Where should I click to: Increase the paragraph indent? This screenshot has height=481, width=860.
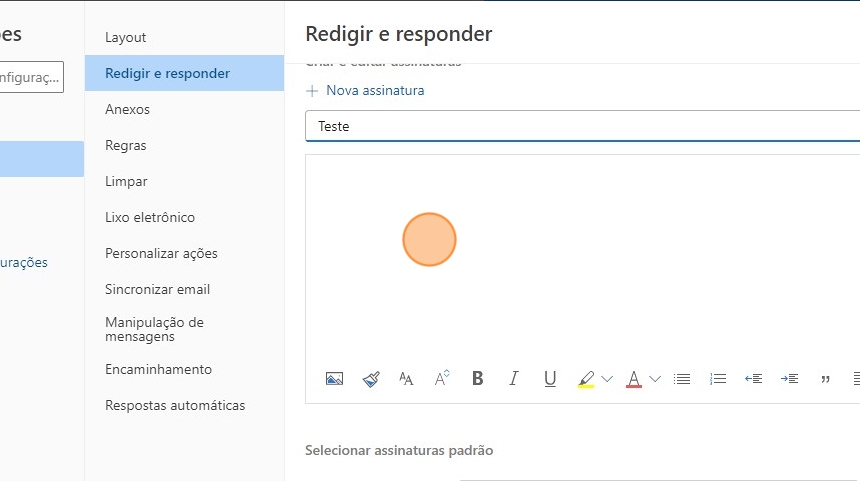790,379
